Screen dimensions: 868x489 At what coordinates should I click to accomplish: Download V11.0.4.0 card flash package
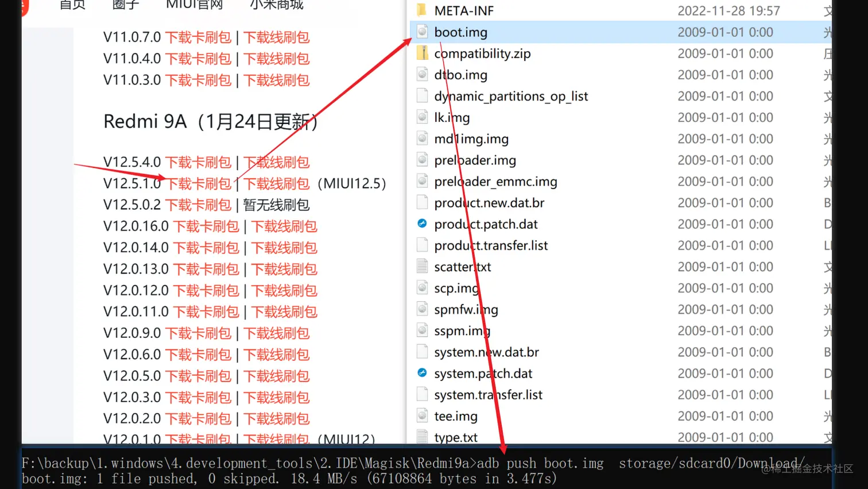pos(198,59)
